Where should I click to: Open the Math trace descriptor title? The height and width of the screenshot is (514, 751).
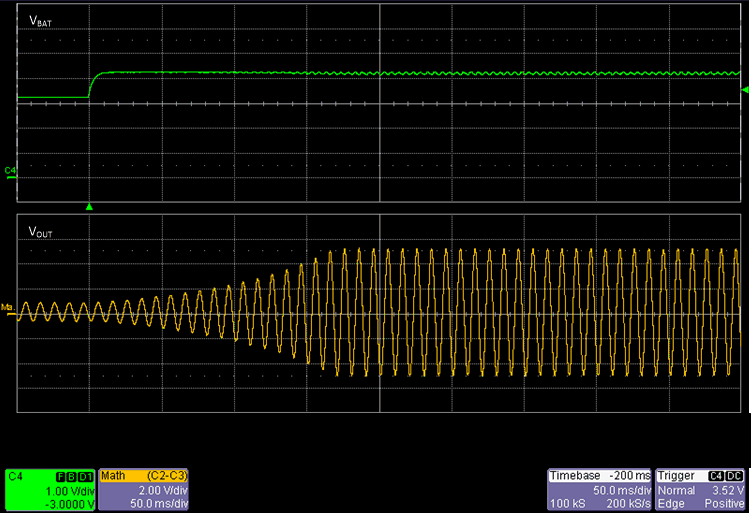click(x=114, y=477)
